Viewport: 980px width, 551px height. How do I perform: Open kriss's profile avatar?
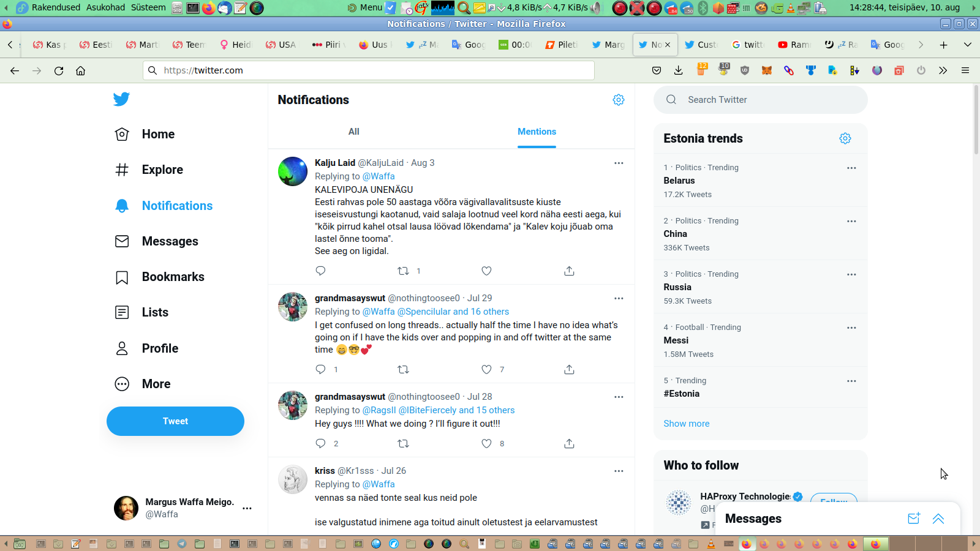click(x=293, y=479)
